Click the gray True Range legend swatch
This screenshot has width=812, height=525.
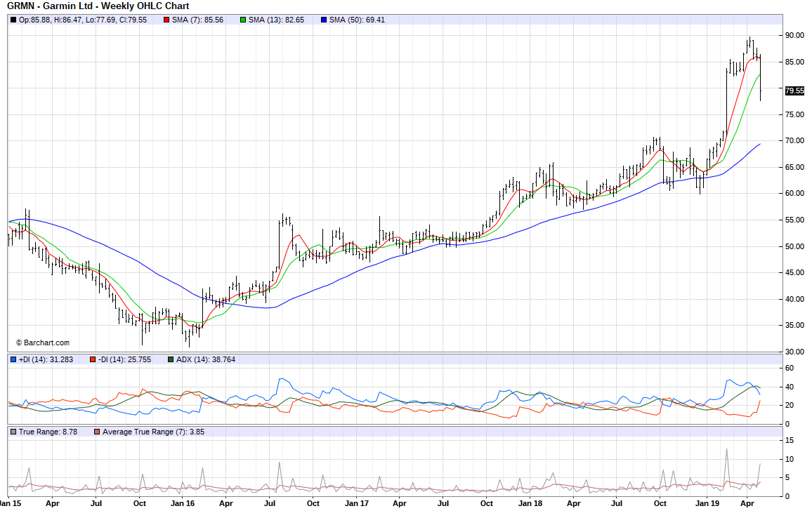click(x=13, y=432)
